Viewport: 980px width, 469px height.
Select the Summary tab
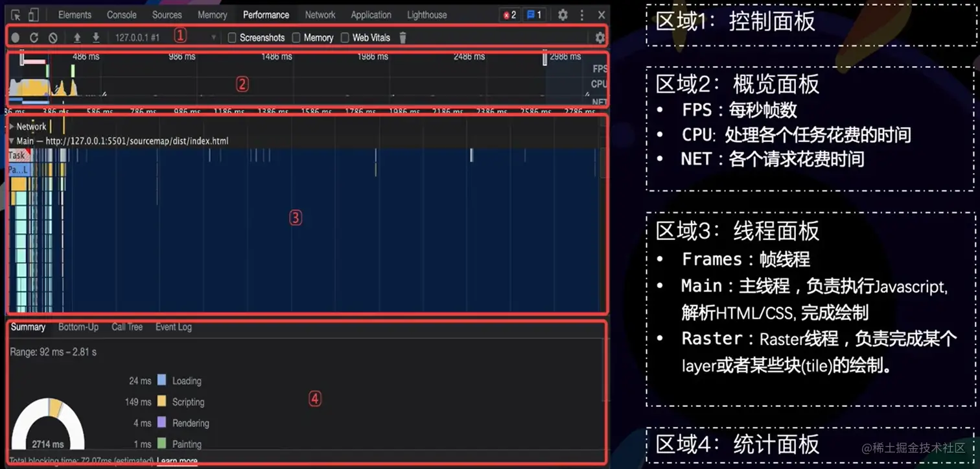tap(28, 327)
